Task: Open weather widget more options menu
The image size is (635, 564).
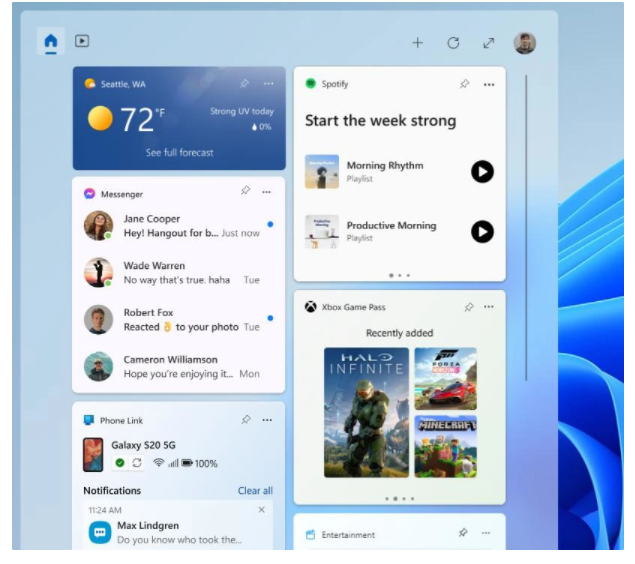Action: [x=268, y=83]
